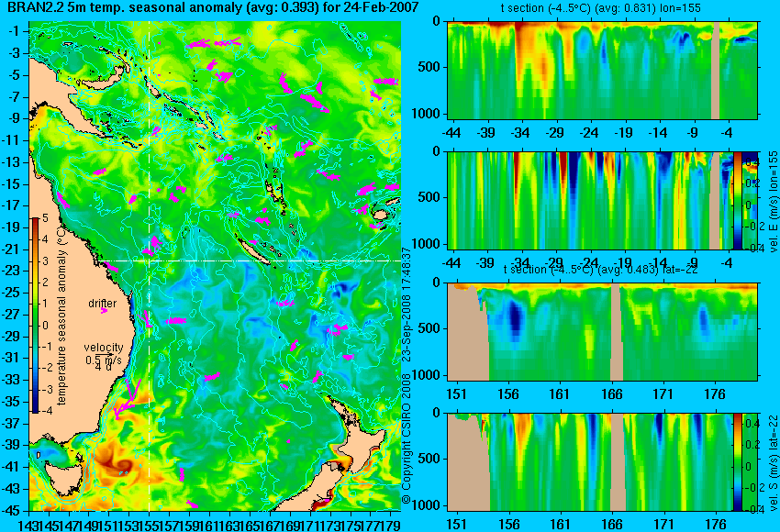The width and height of the screenshot is (780, 532).
Task: Click the "151" label under the bottom velocity section
Action: coord(456,525)
